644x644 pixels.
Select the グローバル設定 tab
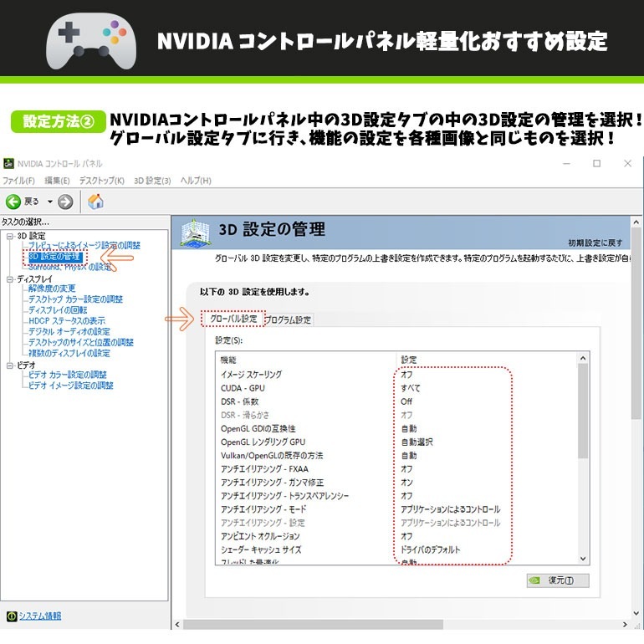[x=233, y=319]
